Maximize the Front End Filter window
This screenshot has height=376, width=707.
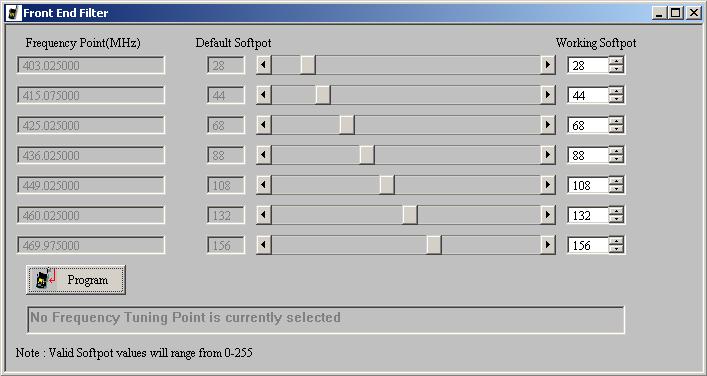pos(675,13)
